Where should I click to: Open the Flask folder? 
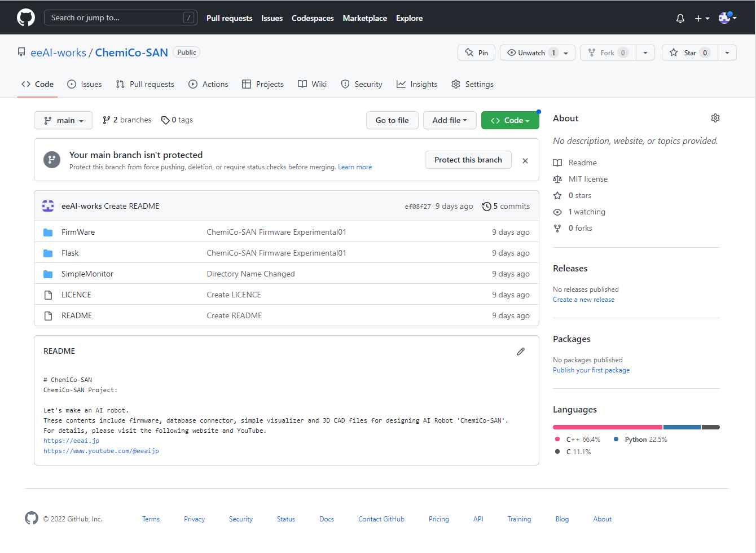pyautogui.click(x=70, y=253)
